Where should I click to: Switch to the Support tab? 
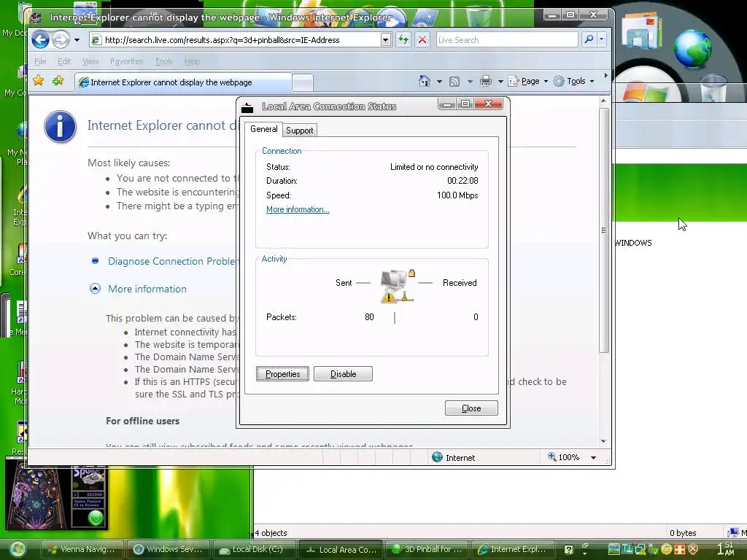(x=300, y=131)
